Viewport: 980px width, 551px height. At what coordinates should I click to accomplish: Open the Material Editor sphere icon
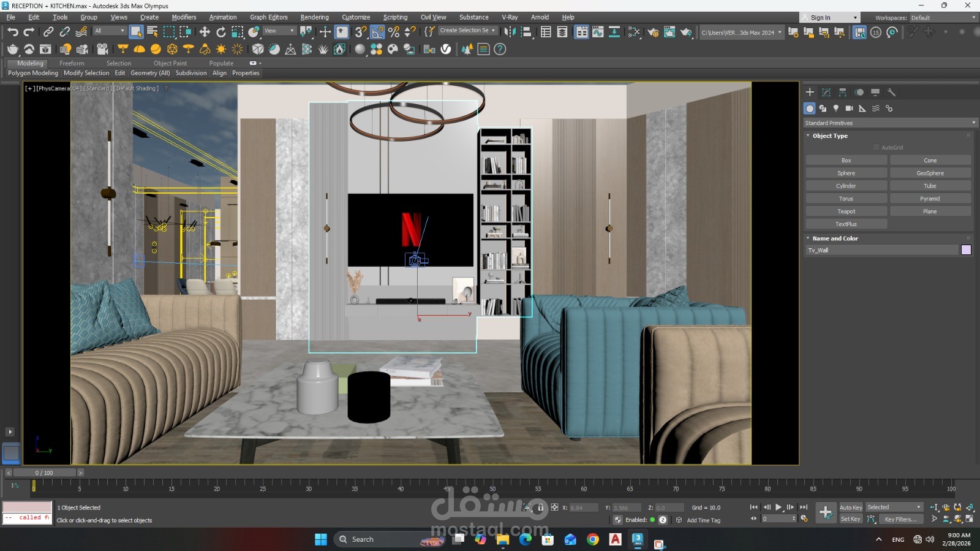(634, 32)
